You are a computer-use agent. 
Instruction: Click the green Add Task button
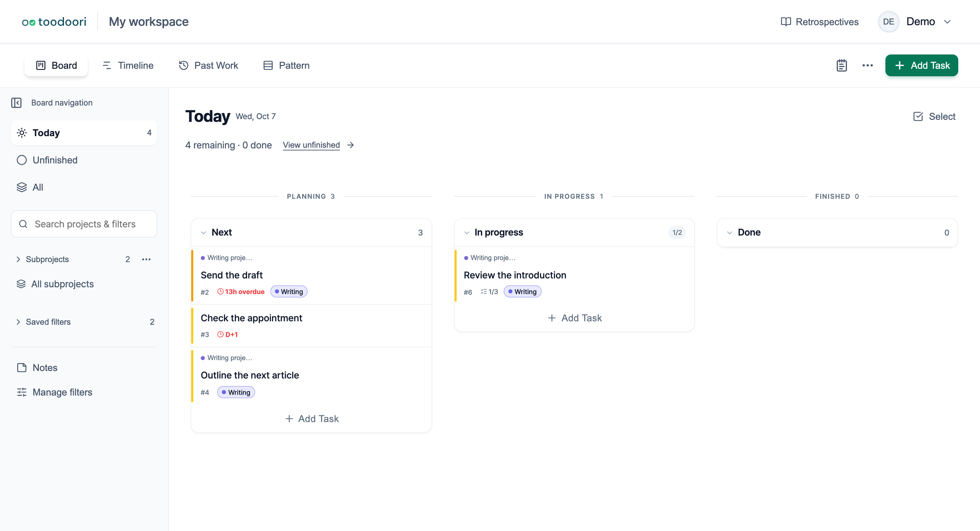(x=921, y=65)
